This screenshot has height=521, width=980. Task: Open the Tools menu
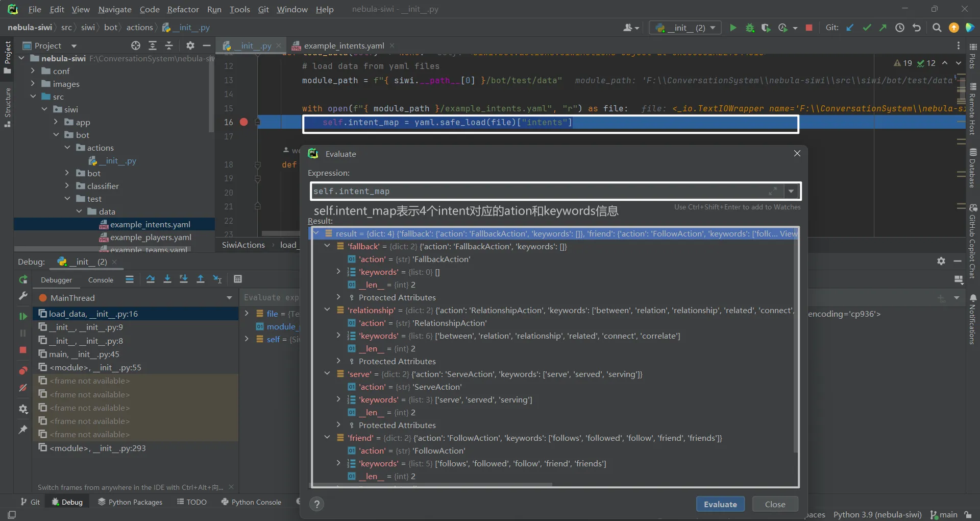pos(239,9)
